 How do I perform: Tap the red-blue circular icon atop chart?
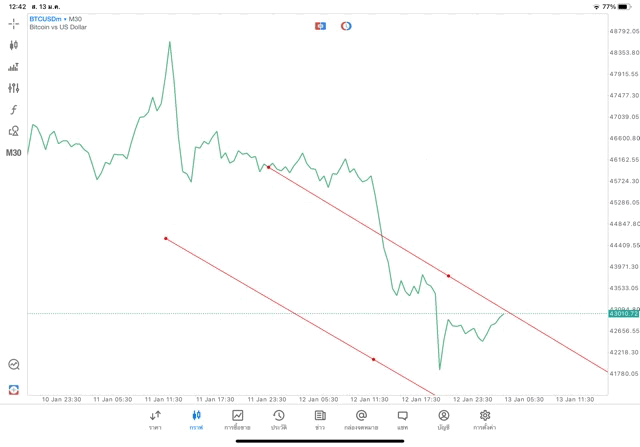[346, 26]
